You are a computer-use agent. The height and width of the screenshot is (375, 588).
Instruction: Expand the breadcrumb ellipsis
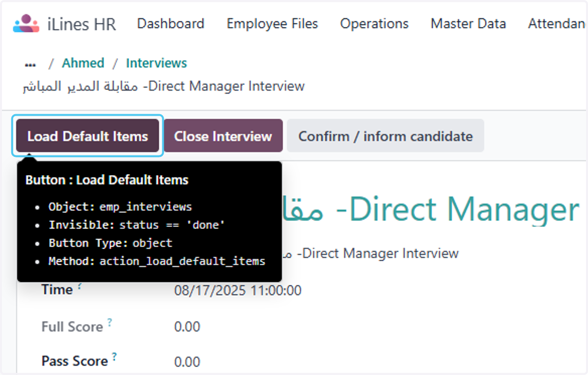click(x=30, y=64)
